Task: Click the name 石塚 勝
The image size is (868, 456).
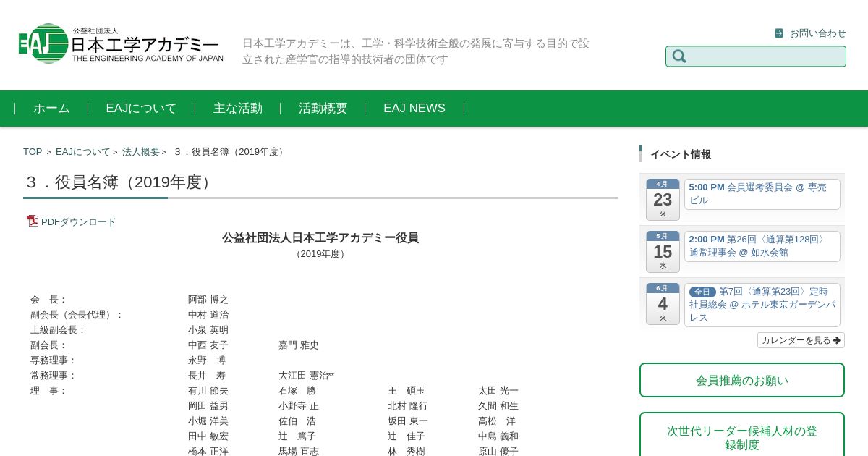Action: point(297,391)
